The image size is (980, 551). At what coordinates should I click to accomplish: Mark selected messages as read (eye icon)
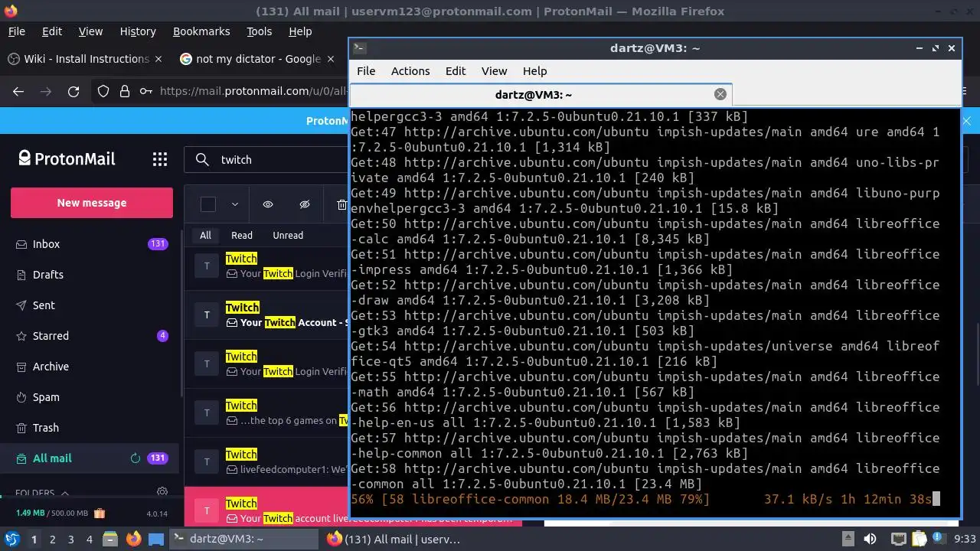tap(268, 204)
